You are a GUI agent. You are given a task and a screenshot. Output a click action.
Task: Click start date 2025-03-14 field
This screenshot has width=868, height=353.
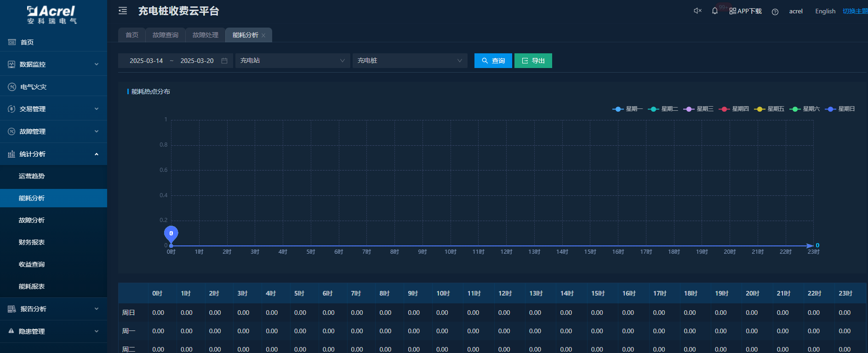pos(146,61)
